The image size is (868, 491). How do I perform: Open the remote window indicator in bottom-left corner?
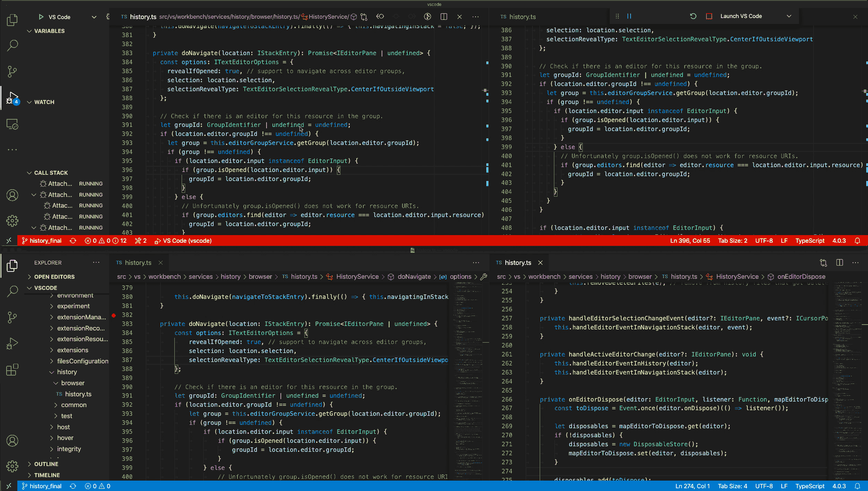coord(9,486)
